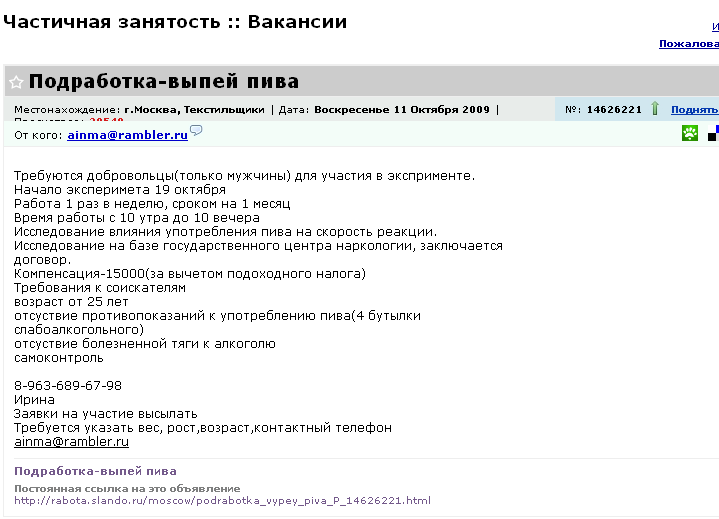
Task: Click the Частичная занятость :: Вакансии heading
Action: (175, 22)
